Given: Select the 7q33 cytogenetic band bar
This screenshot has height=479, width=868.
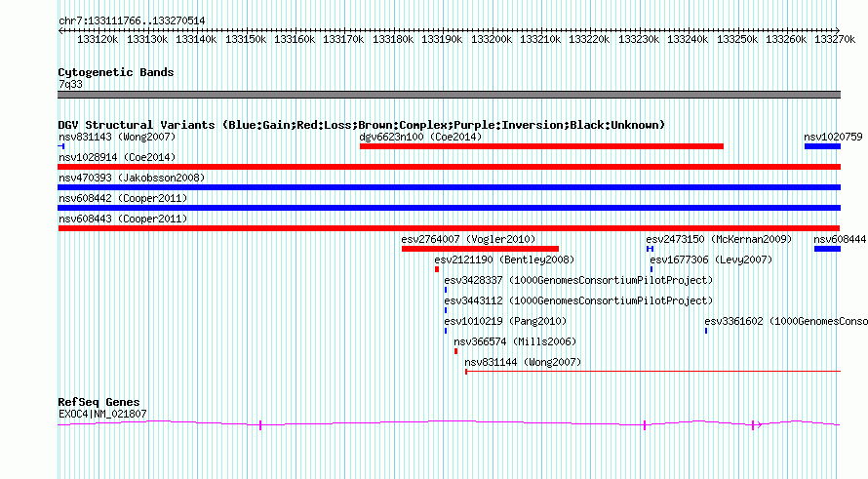Looking at the screenshot, I should tap(449, 95).
